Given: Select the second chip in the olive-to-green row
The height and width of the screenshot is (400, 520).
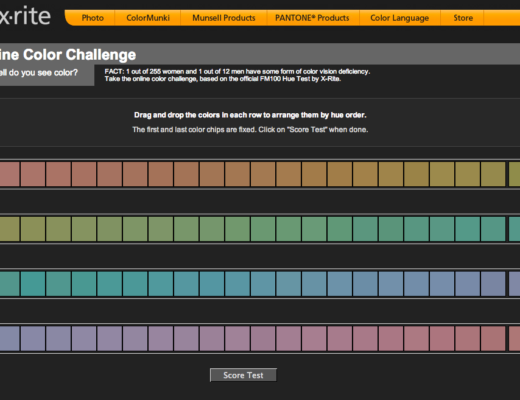Looking at the screenshot, I should pos(33,229).
